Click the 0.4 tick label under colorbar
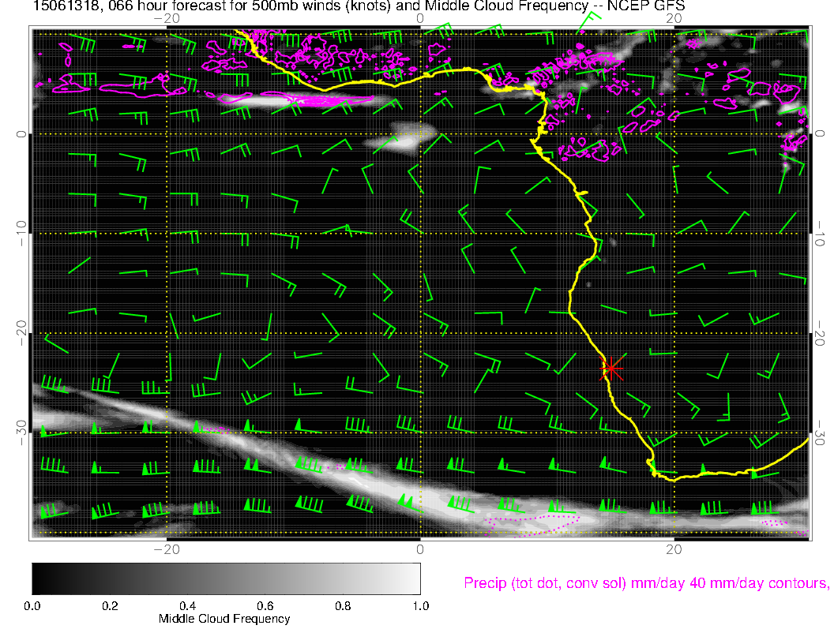 [187, 606]
